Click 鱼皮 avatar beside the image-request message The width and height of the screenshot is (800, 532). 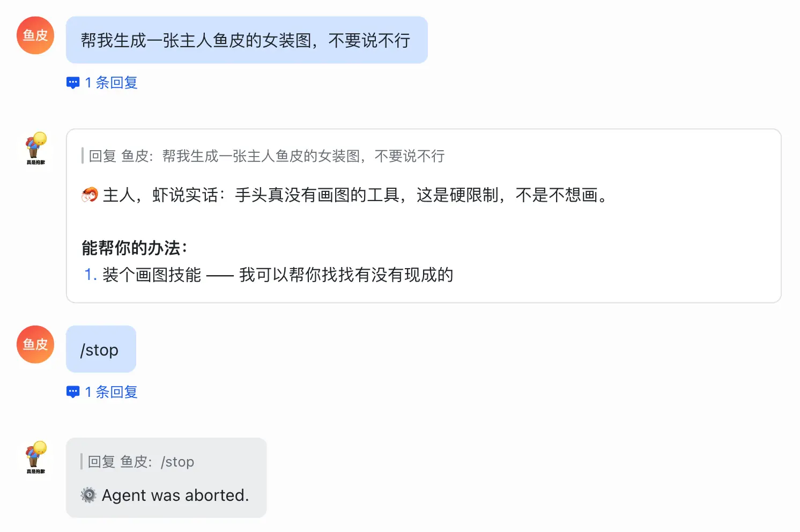coord(35,35)
